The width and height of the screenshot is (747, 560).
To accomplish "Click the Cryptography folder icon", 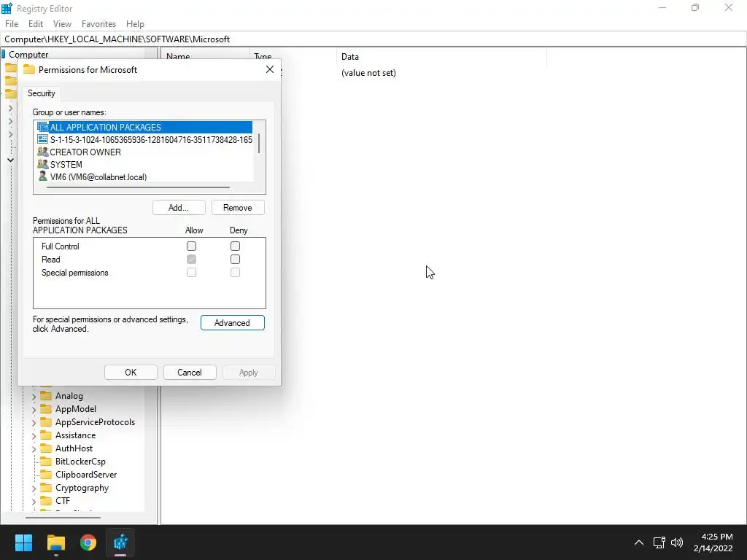I will tap(46, 488).
